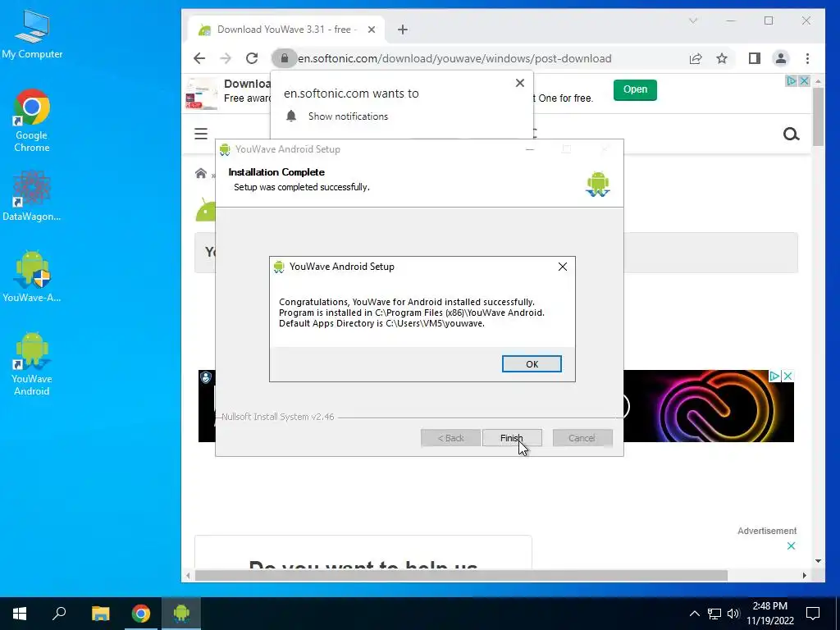
Task: Click Chrome forward navigation arrow
Action: 226,58
